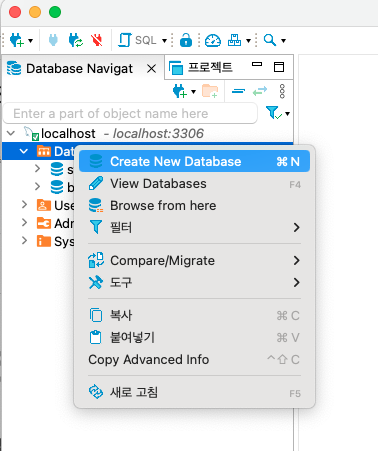Screen dimensions: 378x451
Task: Click the blue lock transaction mode icon
Action: 186,40
